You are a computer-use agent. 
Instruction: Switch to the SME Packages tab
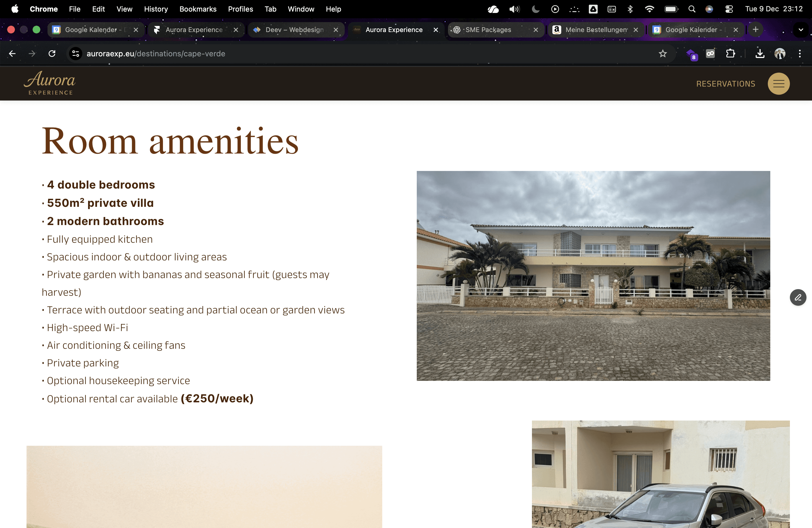[x=488, y=30]
